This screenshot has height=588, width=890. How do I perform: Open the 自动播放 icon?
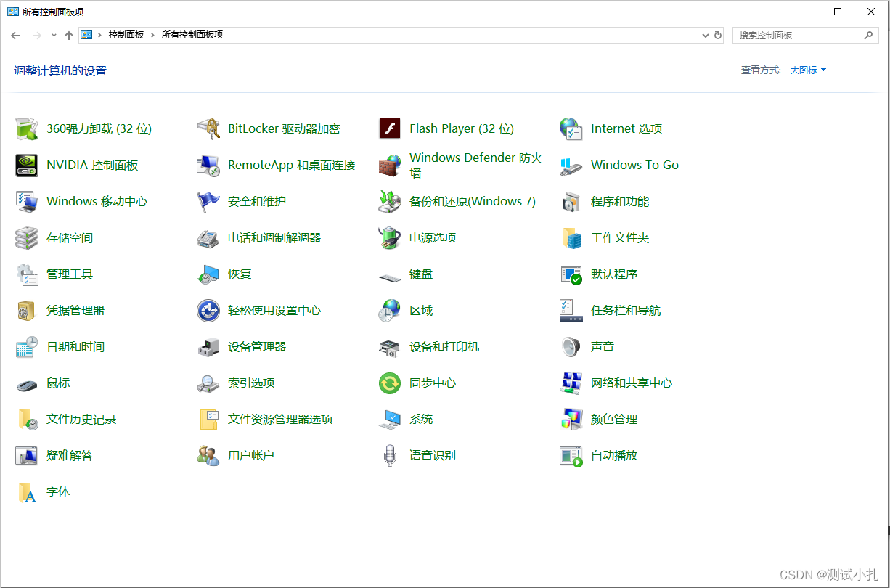click(571, 455)
